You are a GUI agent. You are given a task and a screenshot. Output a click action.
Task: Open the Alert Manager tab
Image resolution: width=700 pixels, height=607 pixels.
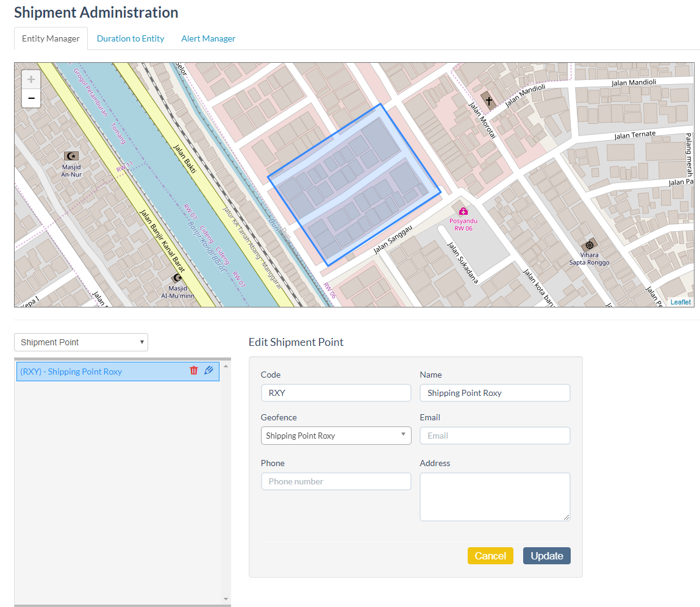click(x=208, y=38)
